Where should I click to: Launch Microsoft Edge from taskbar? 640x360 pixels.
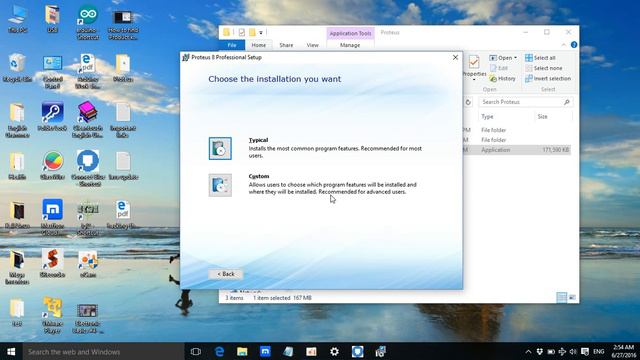click(x=219, y=351)
